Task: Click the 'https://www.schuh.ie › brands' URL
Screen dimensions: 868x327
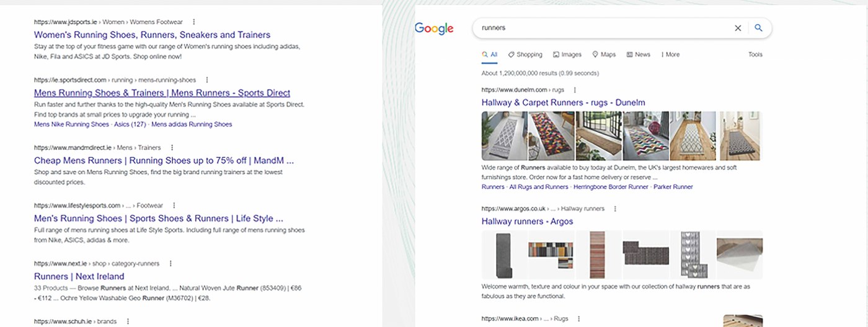Action: point(76,321)
